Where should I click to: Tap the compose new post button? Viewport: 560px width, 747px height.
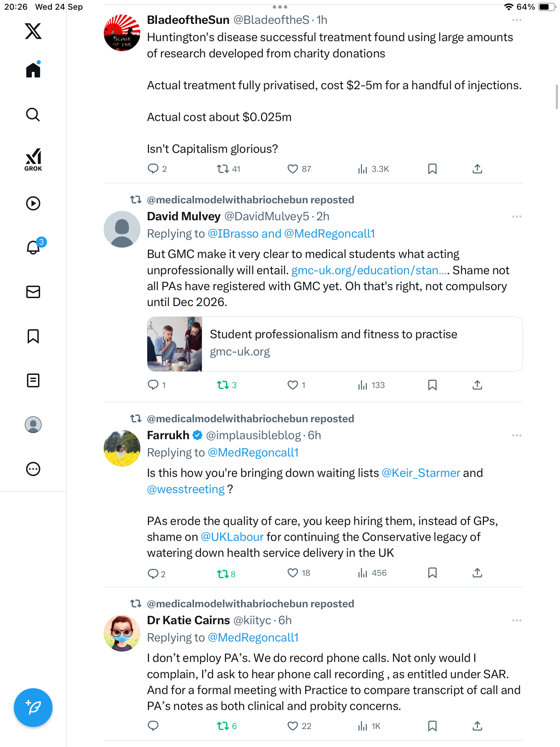[33, 708]
